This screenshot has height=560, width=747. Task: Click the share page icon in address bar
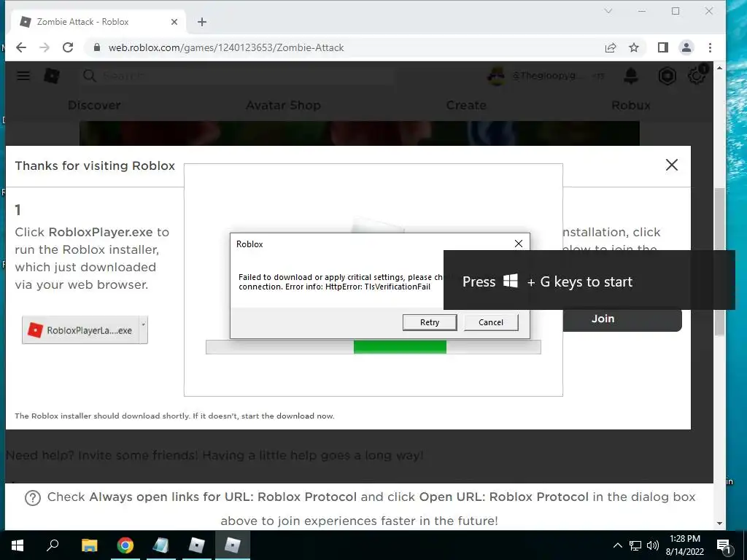pyautogui.click(x=611, y=47)
